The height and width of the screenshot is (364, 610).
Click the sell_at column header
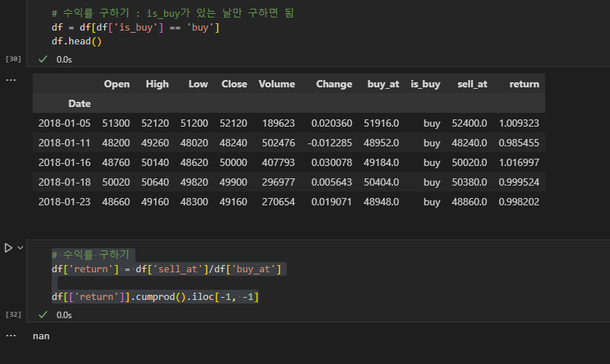point(472,84)
